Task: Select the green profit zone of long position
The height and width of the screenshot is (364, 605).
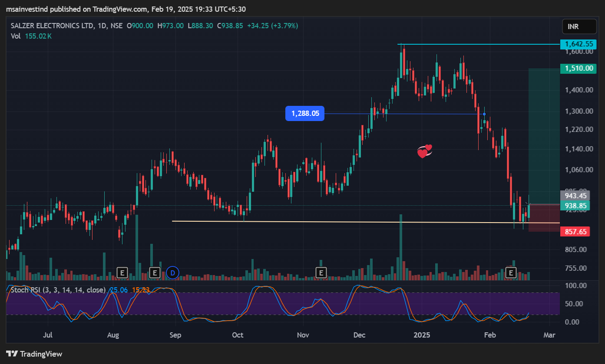Action: 544,136
